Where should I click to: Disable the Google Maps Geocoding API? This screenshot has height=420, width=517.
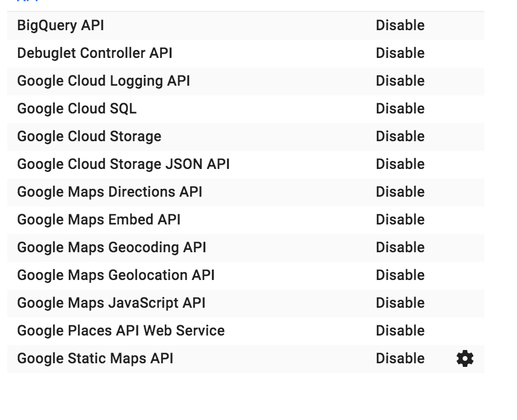pyautogui.click(x=400, y=247)
